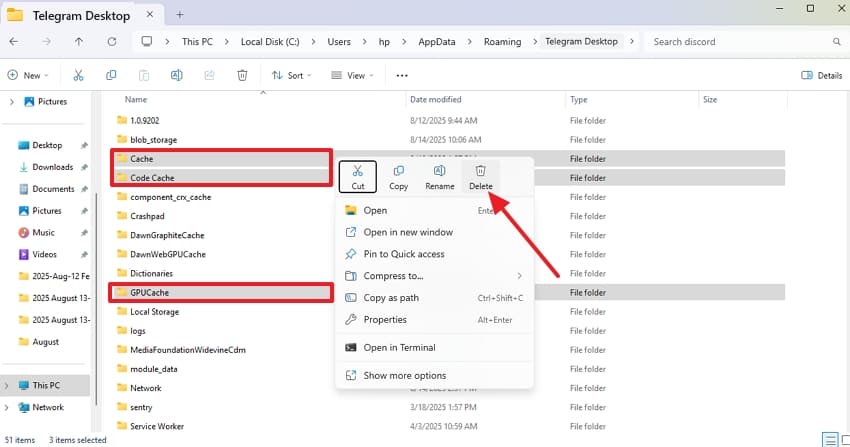Go up one folder level

[x=79, y=42]
